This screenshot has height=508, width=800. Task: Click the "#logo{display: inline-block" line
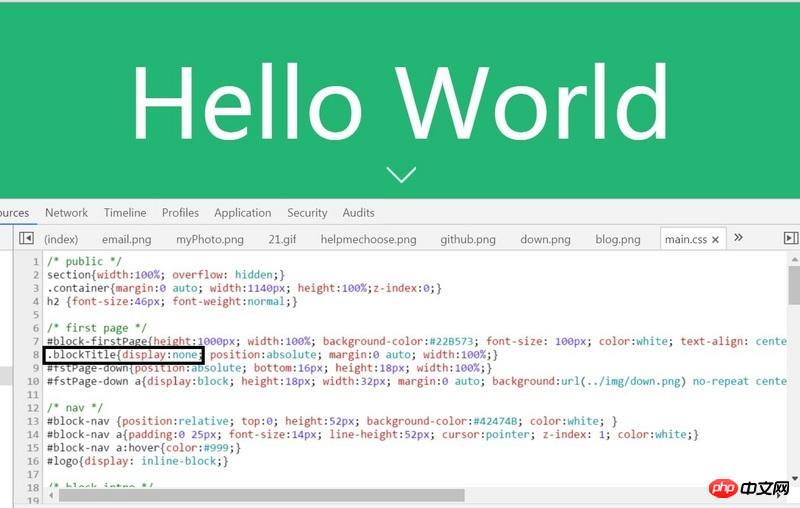point(137,461)
